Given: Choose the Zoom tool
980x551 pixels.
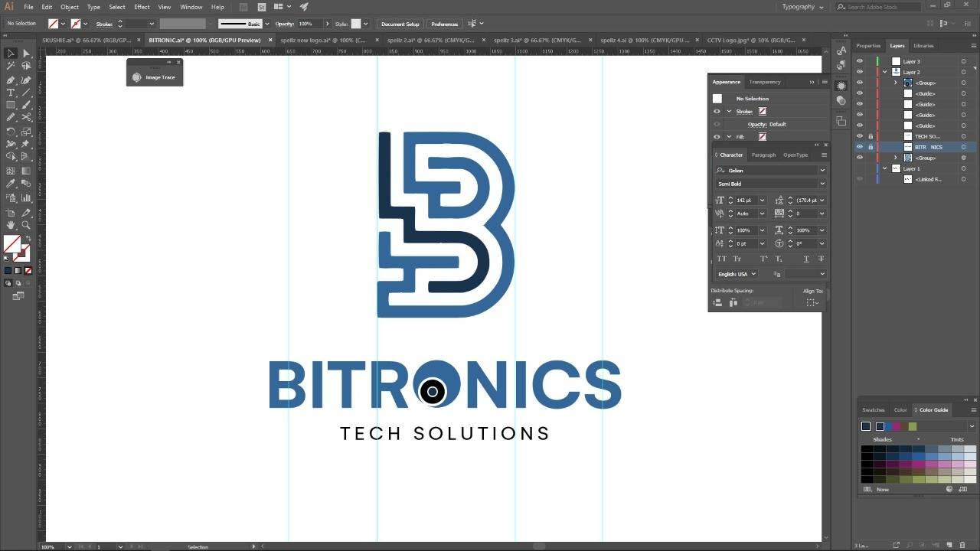Looking at the screenshot, I should point(26,225).
